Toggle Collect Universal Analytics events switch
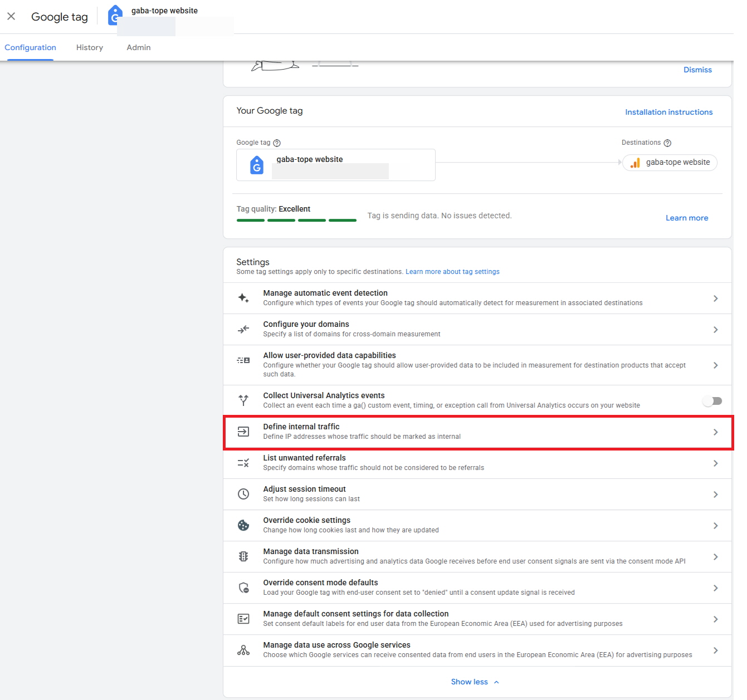Image resolution: width=747 pixels, height=700 pixels. [x=712, y=401]
